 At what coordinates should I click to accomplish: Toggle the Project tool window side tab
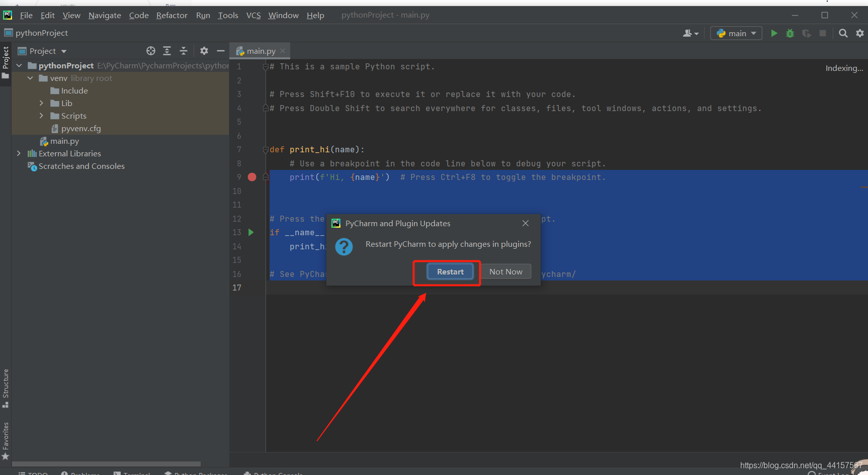click(x=6, y=62)
